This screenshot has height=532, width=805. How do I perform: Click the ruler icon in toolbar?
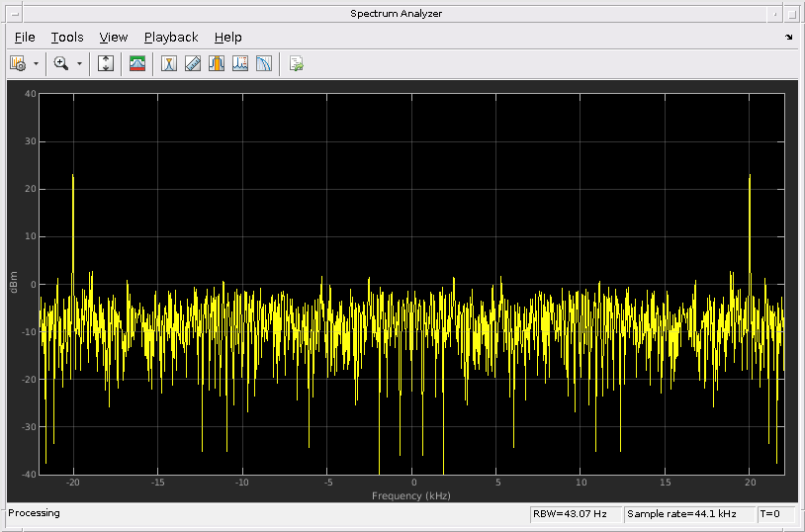point(193,63)
